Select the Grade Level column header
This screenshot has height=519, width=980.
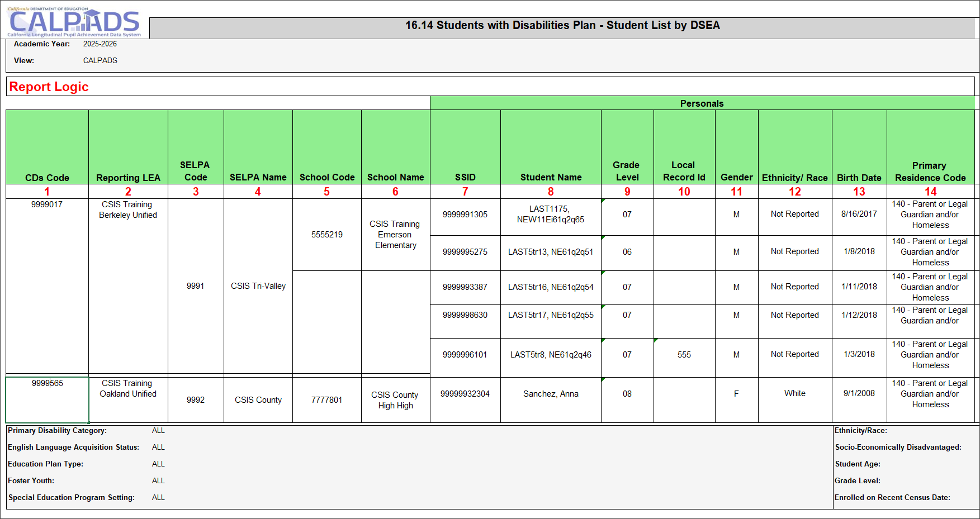coord(627,171)
